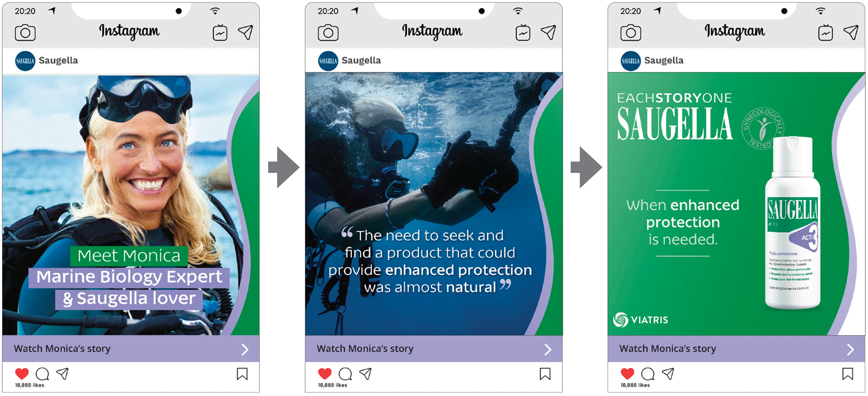The width and height of the screenshot is (868, 396).
Task: Open IGTV icon in the third phone header
Action: pos(826,33)
